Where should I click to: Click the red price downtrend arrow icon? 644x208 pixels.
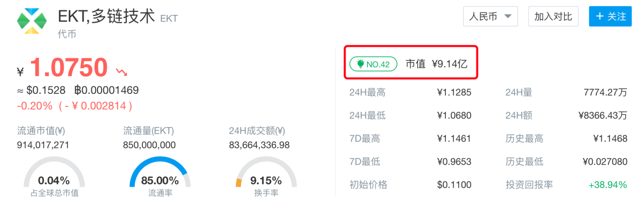click(x=121, y=72)
